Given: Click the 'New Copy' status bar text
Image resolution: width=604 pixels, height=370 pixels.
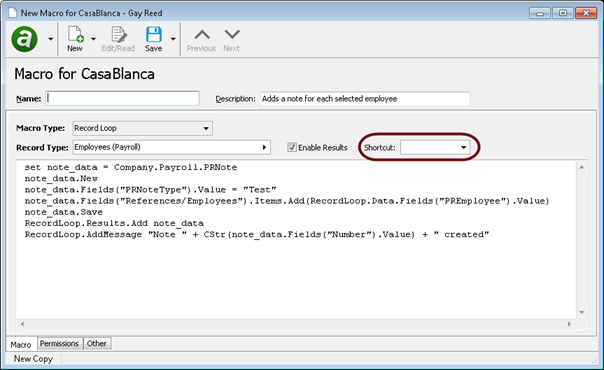Looking at the screenshot, I should tap(33, 359).
